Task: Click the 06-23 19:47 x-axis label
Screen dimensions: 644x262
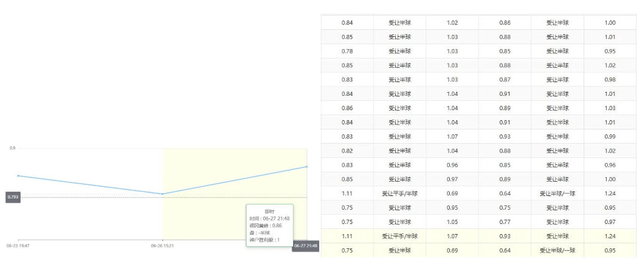Action: point(17,246)
